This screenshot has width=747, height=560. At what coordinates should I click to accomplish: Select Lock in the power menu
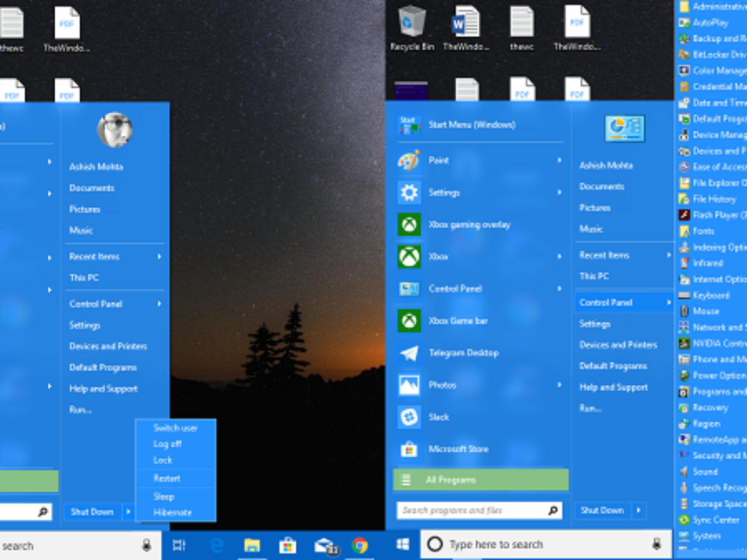point(176,460)
